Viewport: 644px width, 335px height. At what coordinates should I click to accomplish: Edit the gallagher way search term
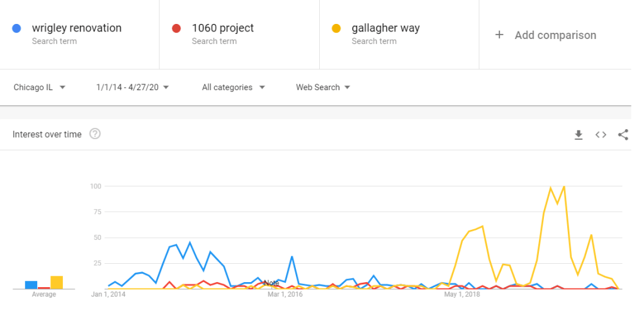pos(385,28)
